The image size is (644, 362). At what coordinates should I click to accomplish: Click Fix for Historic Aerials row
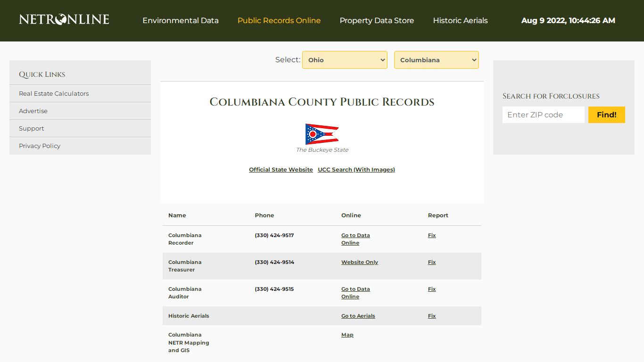point(432,316)
